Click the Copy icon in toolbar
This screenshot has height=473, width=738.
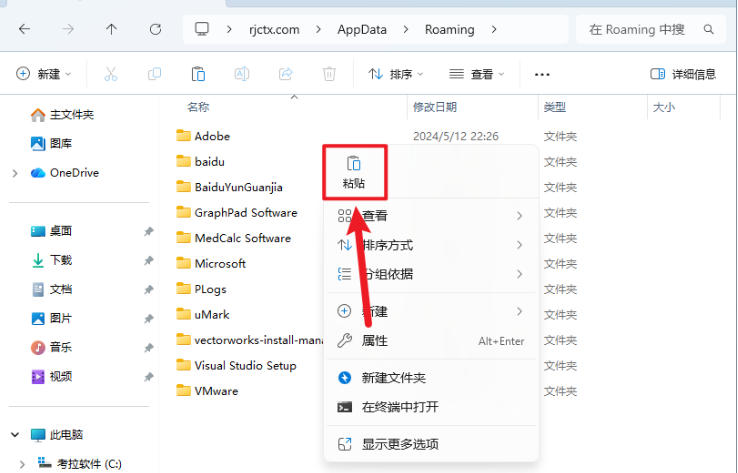(x=154, y=74)
